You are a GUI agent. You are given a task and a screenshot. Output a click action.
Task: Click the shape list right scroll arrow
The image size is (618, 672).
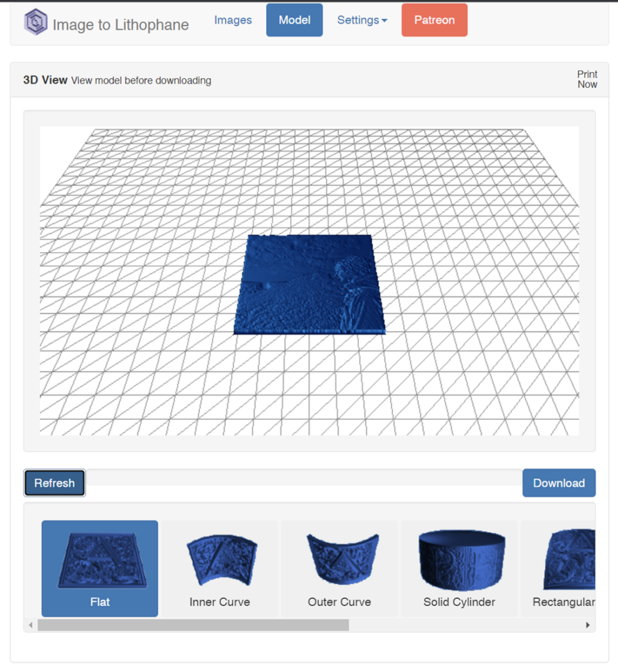pos(588,625)
